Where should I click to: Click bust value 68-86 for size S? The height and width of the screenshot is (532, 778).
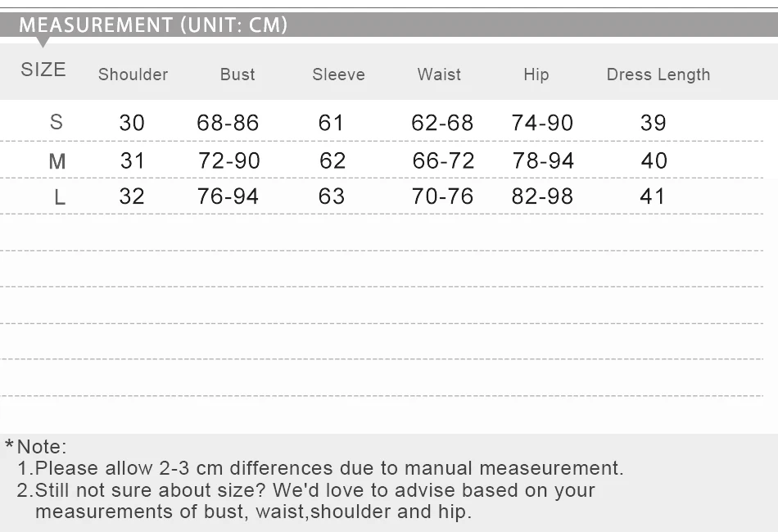coord(228,124)
